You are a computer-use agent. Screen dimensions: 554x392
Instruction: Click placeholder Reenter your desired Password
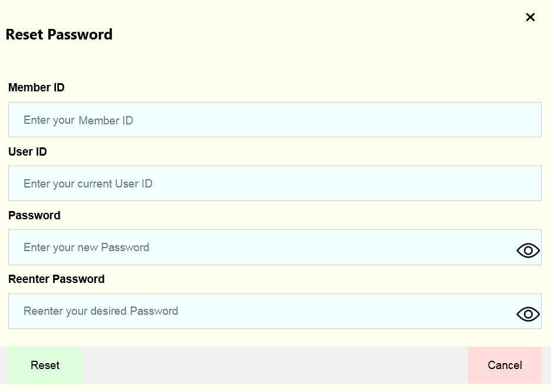[x=101, y=311]
